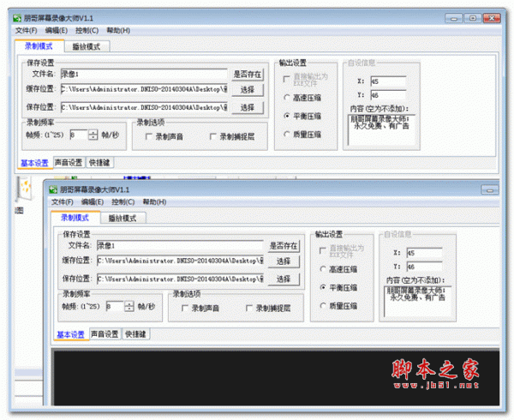Open 文件(F) menu in front window
Screen dimensions: 514x420
click(63, 202)
